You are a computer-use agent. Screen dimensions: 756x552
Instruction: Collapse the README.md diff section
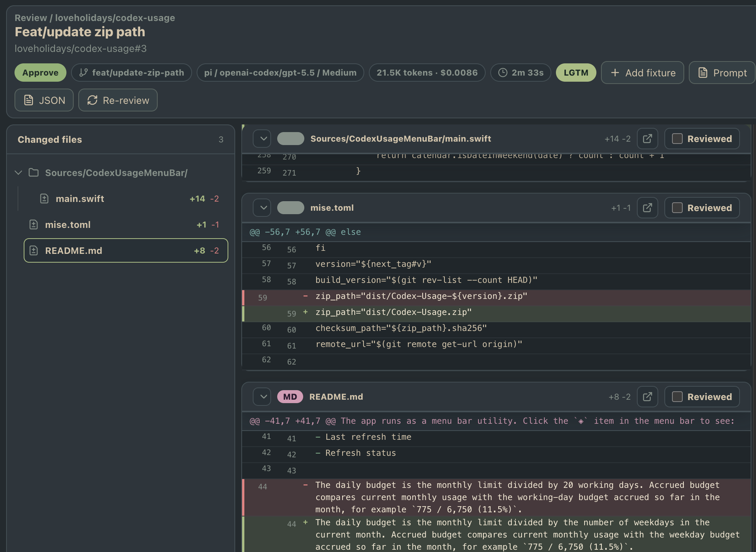tap(262, 397)
